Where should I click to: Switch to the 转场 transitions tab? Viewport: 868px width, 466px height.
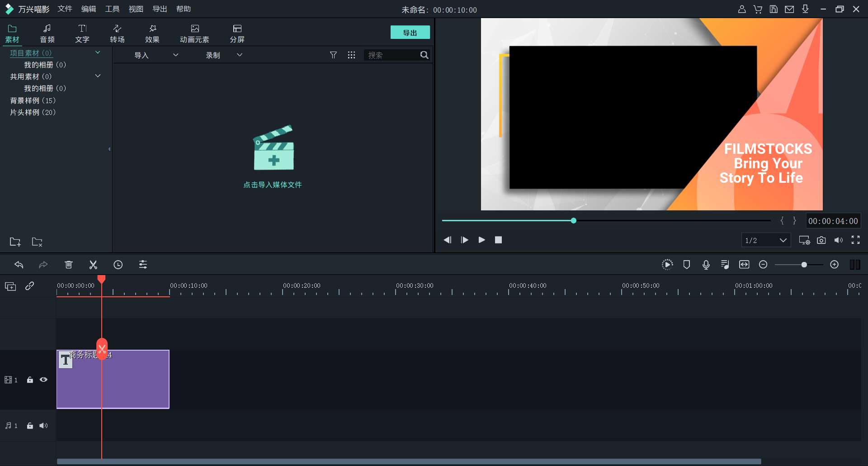117,33
